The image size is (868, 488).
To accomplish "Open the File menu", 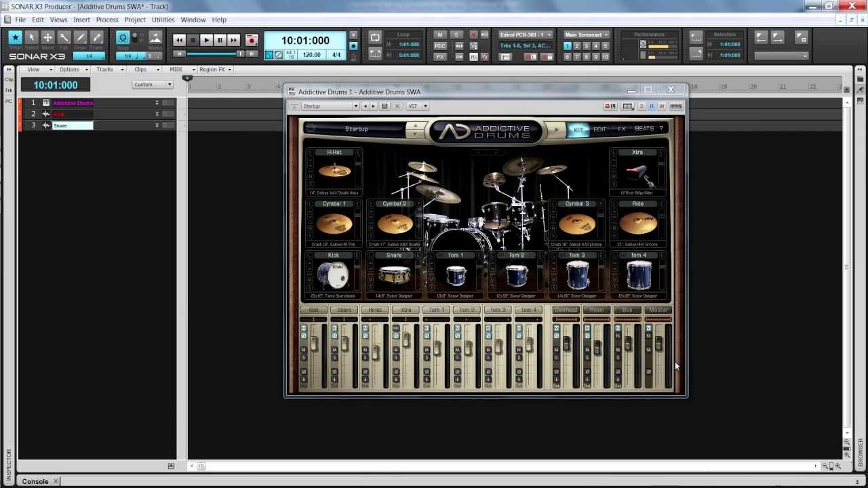I will (20, 20).
